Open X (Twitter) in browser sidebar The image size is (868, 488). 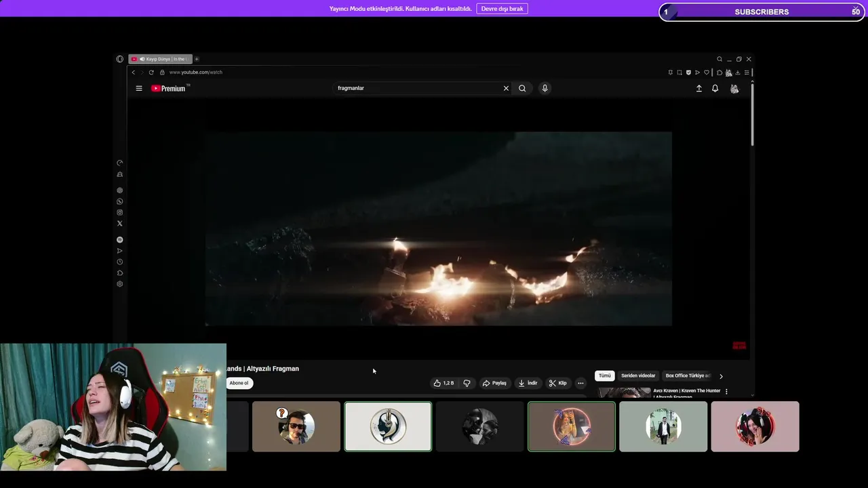coord(120,223)
